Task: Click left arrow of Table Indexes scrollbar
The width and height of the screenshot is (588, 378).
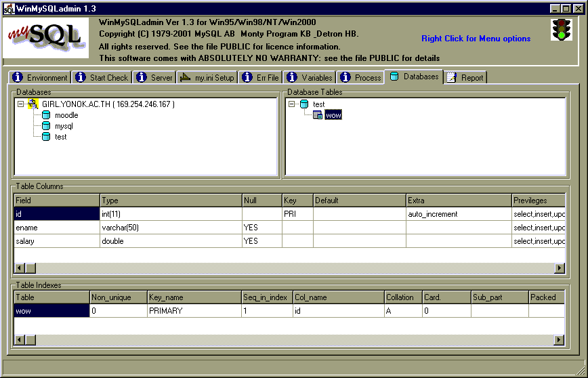Action: coord(20,339)
